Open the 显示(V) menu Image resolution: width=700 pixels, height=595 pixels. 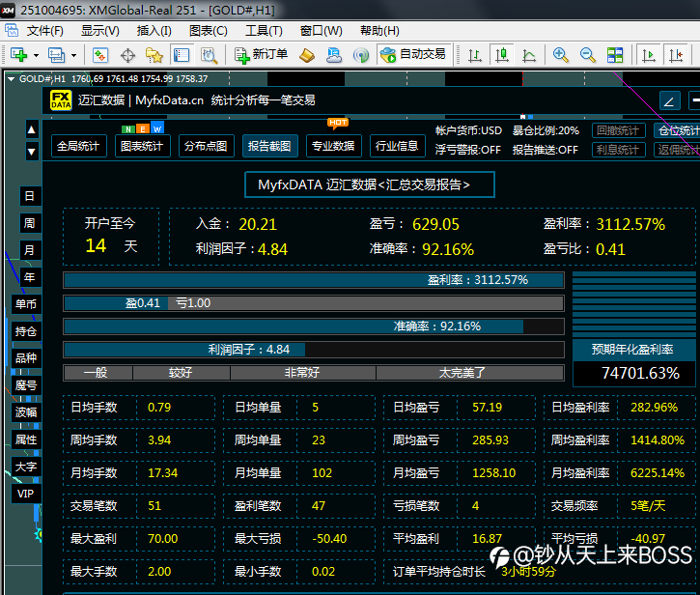100,31
